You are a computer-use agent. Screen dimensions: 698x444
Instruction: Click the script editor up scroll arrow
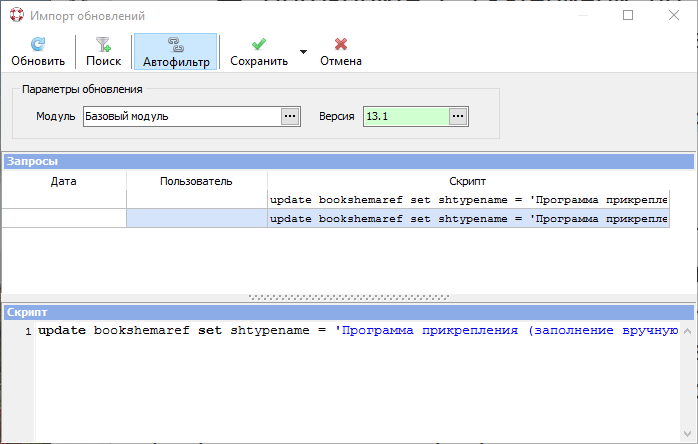click(687, 331)
